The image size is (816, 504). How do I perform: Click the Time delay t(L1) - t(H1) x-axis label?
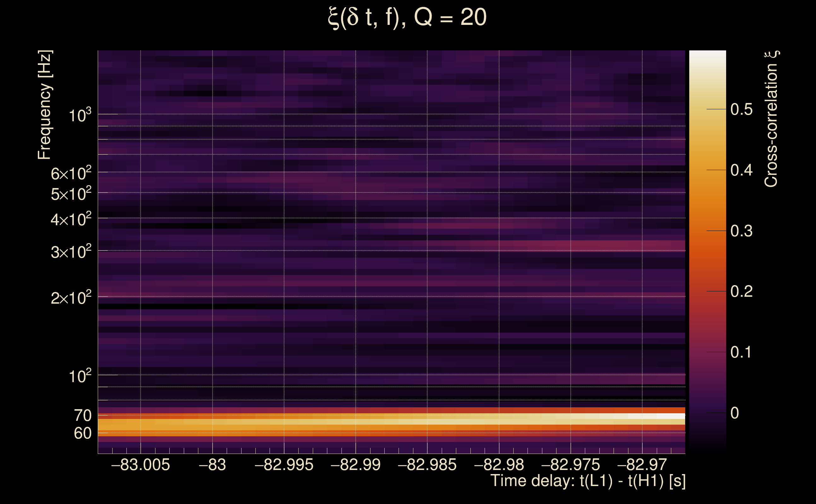[588, 481]
